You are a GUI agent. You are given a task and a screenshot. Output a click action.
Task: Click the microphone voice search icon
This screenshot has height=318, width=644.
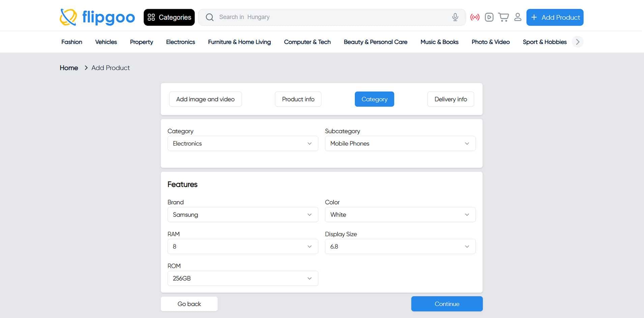455,17
